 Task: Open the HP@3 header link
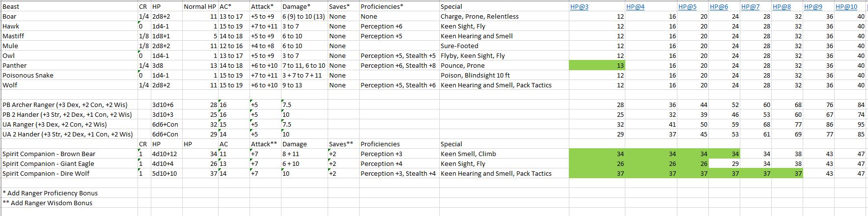click(579, 7)
